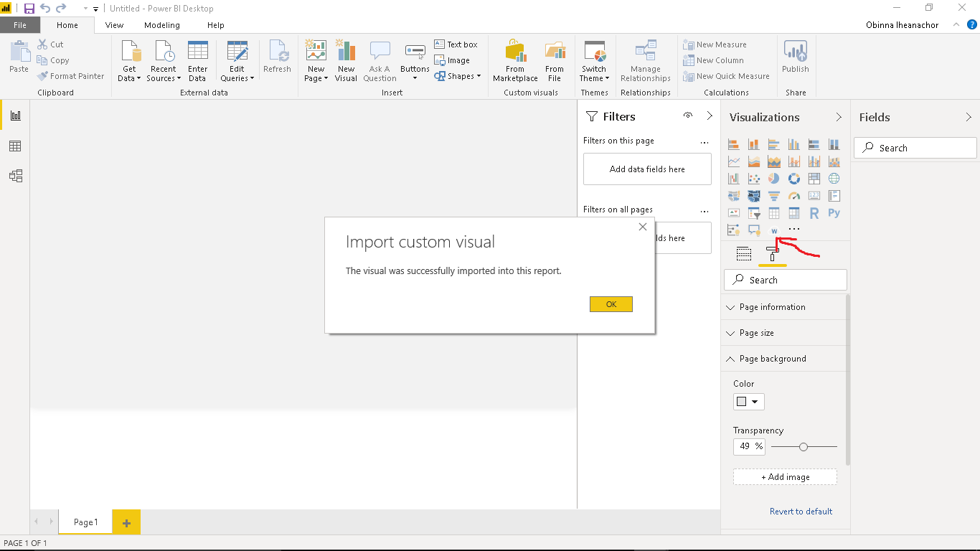Select the Stacked bar chart visual
980x551 pixels.
pyautogui.click(x=733, y=144)
